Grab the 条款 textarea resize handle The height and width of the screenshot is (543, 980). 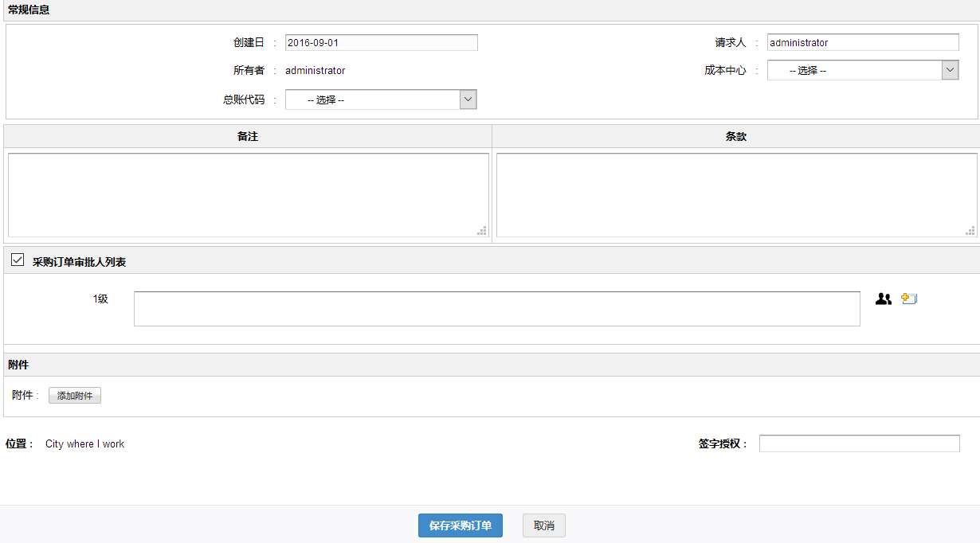click(x=970, y=231)
